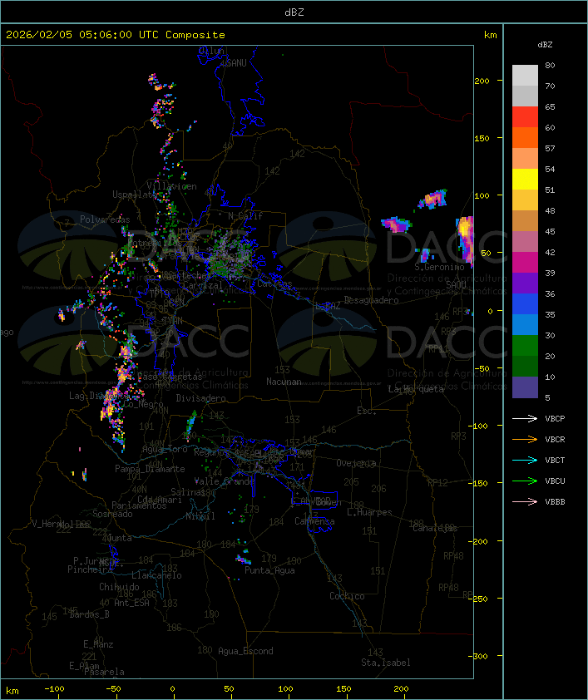Click the Pampa_Diamante place label
The height and width of the screenshot is (700, 588).
pyautogui.click(x=150, y=469)
